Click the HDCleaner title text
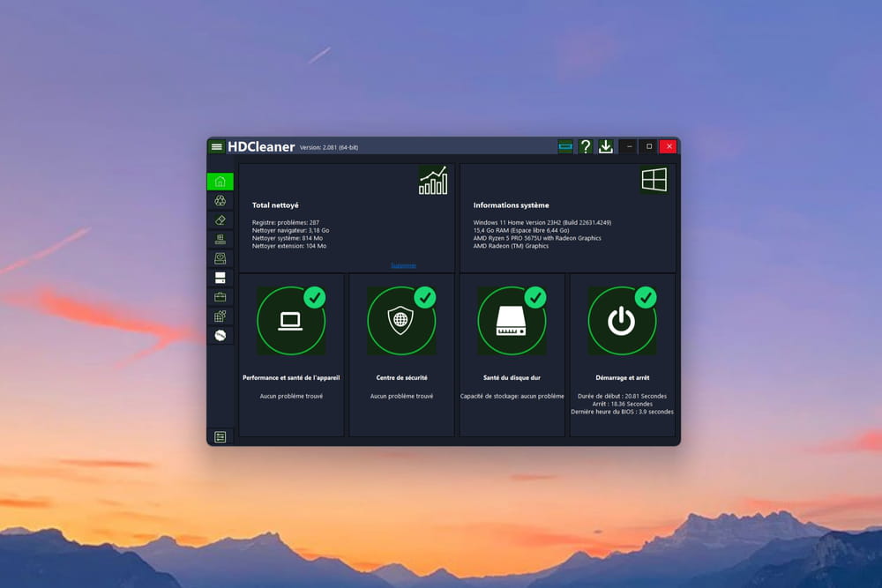 tap(261, 146)
